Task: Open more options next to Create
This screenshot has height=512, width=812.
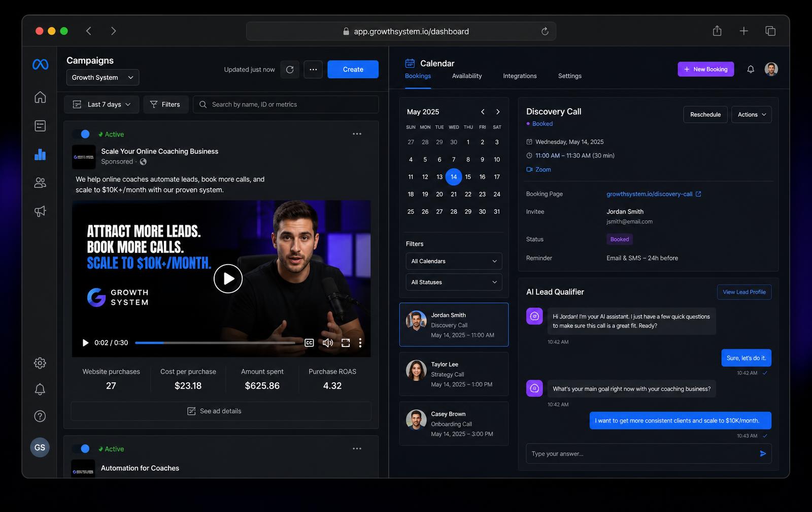Action: (x=313, y=70)
